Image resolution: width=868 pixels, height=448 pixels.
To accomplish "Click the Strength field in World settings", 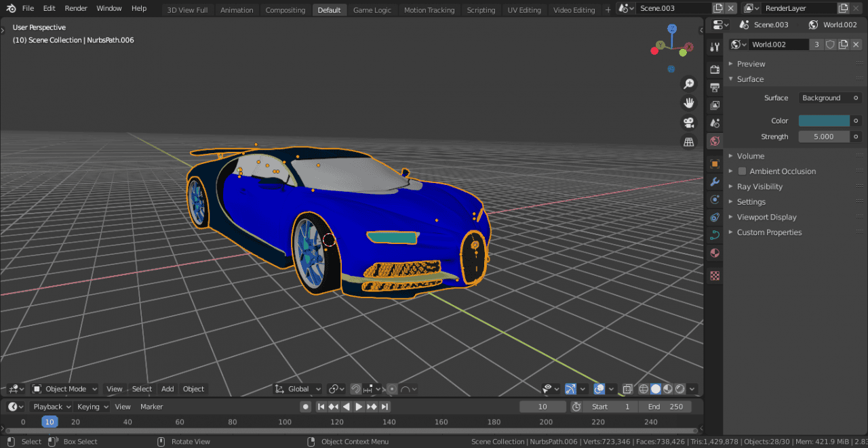I will (x=823, y=136).
